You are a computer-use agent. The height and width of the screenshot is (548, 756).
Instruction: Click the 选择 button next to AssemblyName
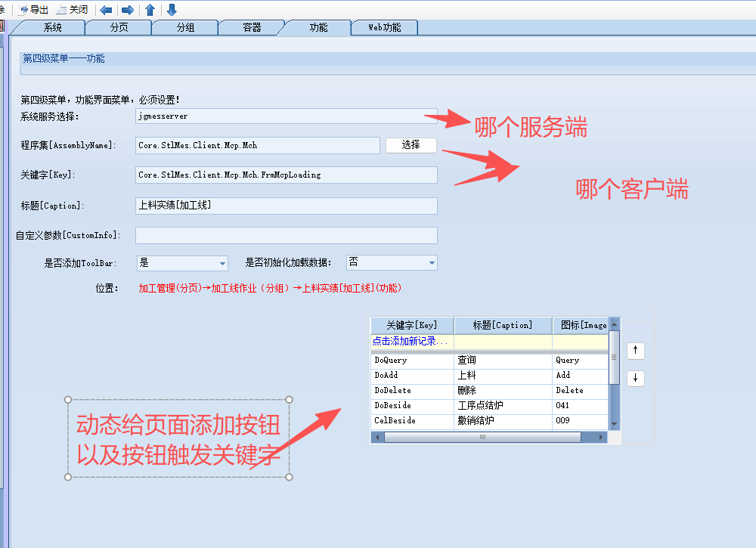411,145
